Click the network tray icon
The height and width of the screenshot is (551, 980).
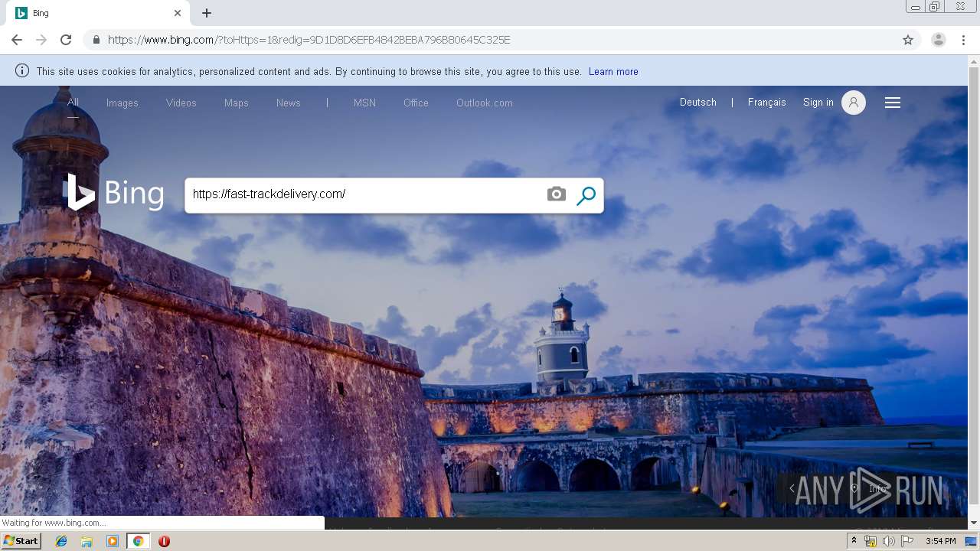coord(871,541)
